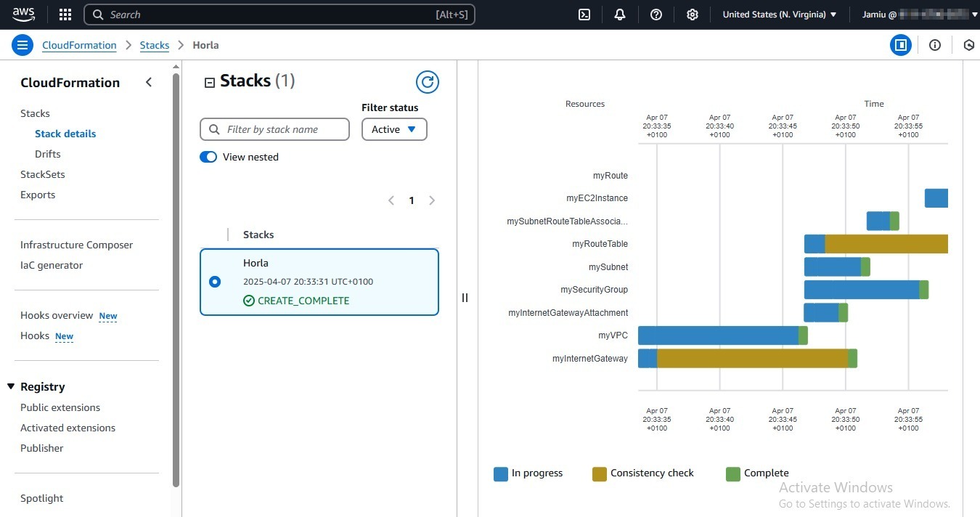Click the CREATE_COMPLETE status check icon
The width and height of the screenshot is (980, 517).
point(249,301)
